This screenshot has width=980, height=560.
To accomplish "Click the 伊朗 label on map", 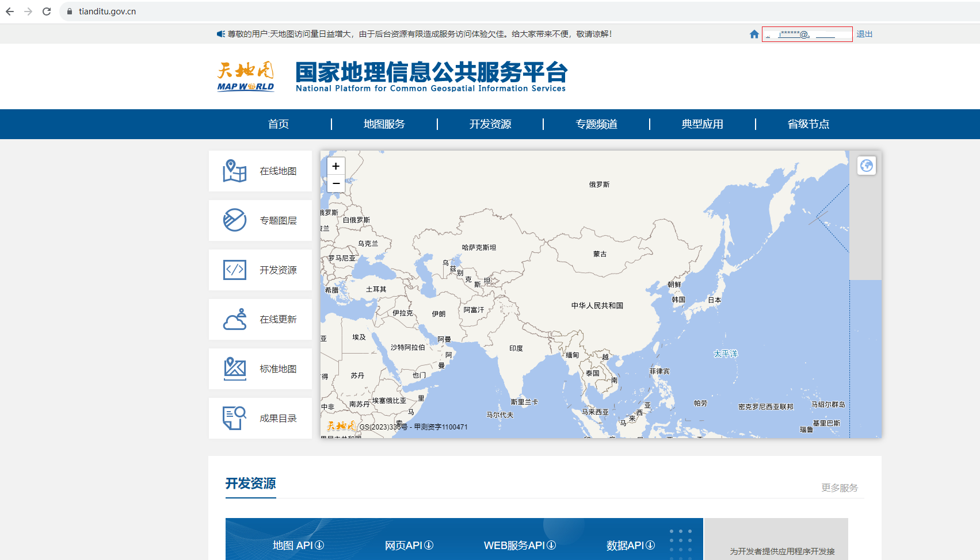I will (x=438, y=314).
